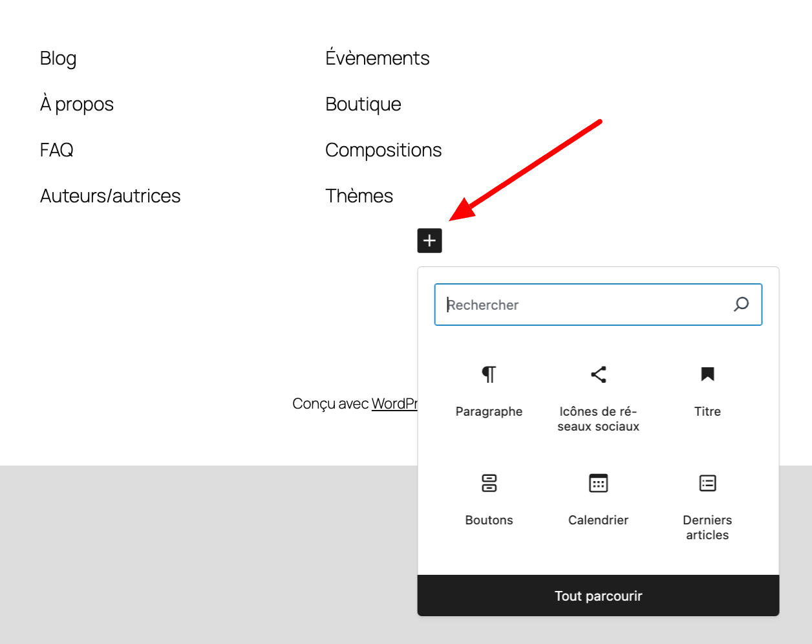Image resolution: width=812 pixels, height=644 pixels.
Task: Add a Boutons block
Action: point(489,498)
